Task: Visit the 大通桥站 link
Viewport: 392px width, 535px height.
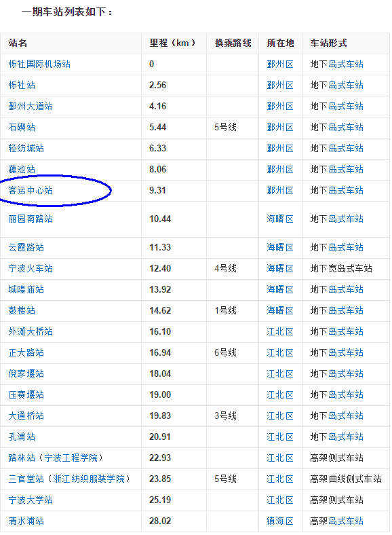Action: 26,416
